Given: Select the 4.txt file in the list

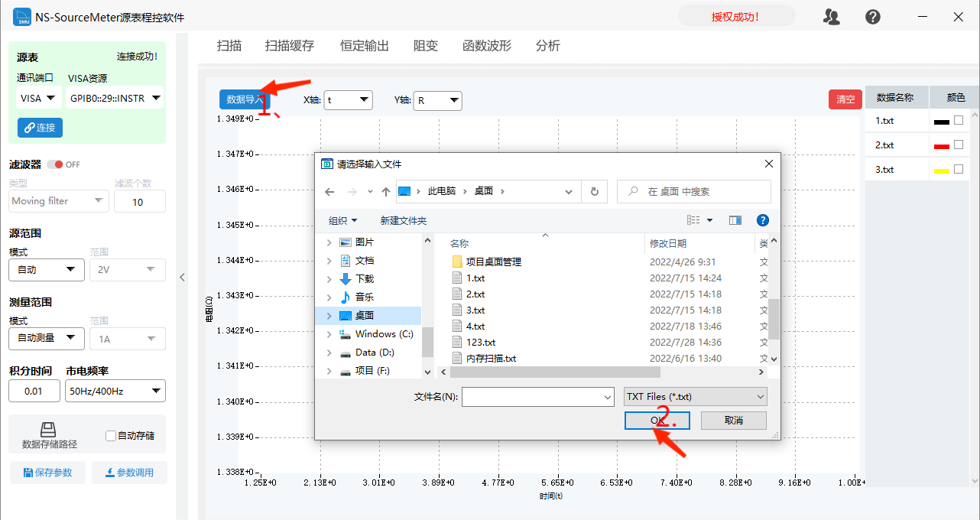Looking at the screenshot, I should pos(475,327).
